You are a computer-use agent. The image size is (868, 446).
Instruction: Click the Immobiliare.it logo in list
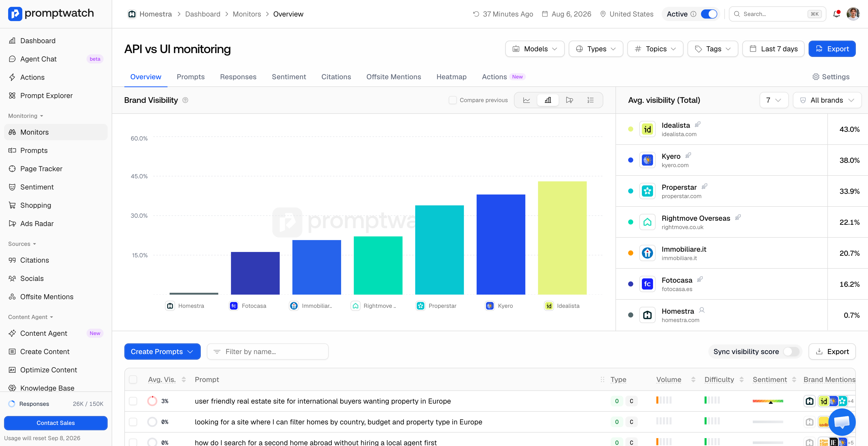pos(647,253)
